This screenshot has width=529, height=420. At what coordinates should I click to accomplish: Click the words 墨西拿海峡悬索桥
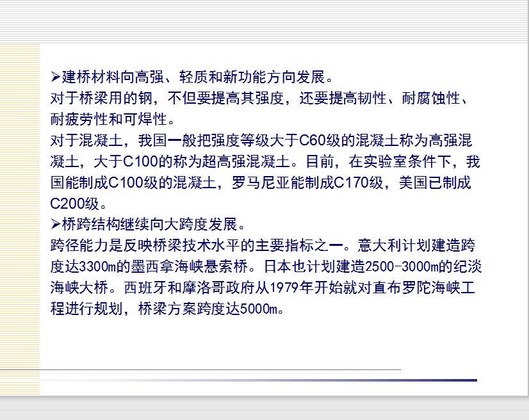coord(190,266)
